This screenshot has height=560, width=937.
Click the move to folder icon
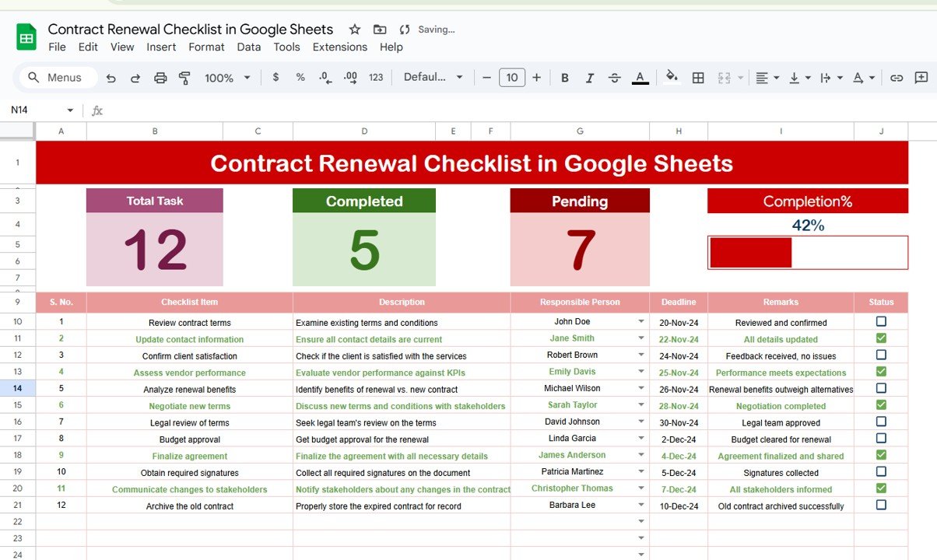(380, 30)
